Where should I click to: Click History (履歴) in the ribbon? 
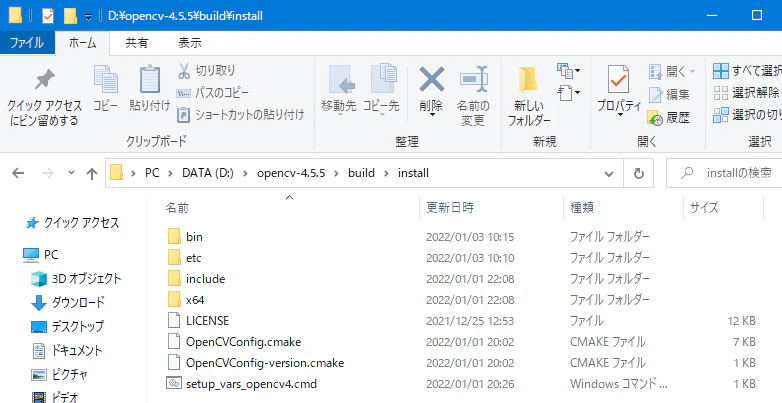click(x=669, y=118)
